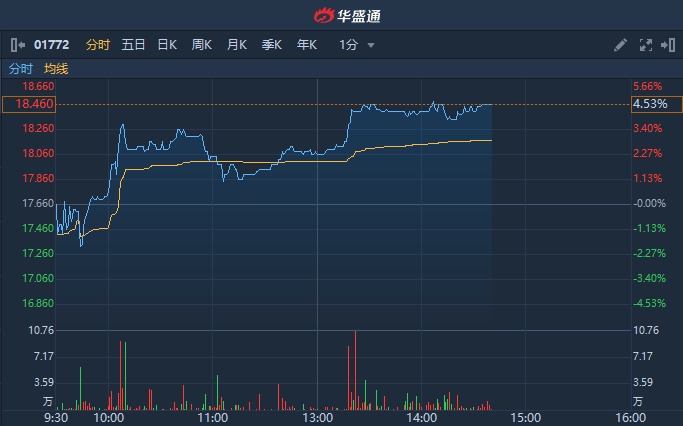Image resolution: width=683 pixels, height=426 pixels.
Task: Click the 13:00 time axis marker
Action: tap(317, 417)
